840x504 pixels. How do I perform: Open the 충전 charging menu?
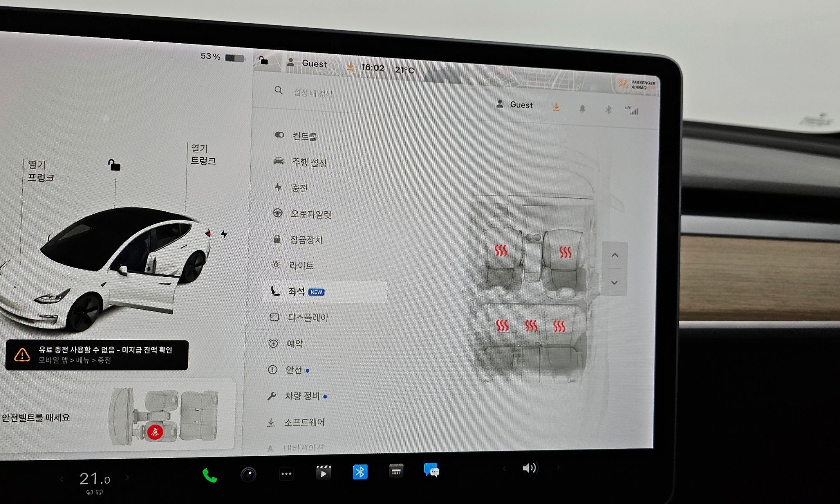[x=291, y=188]
